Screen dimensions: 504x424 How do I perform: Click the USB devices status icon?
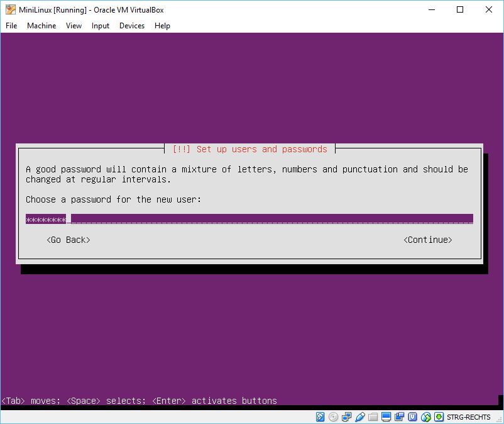[360, 417]
